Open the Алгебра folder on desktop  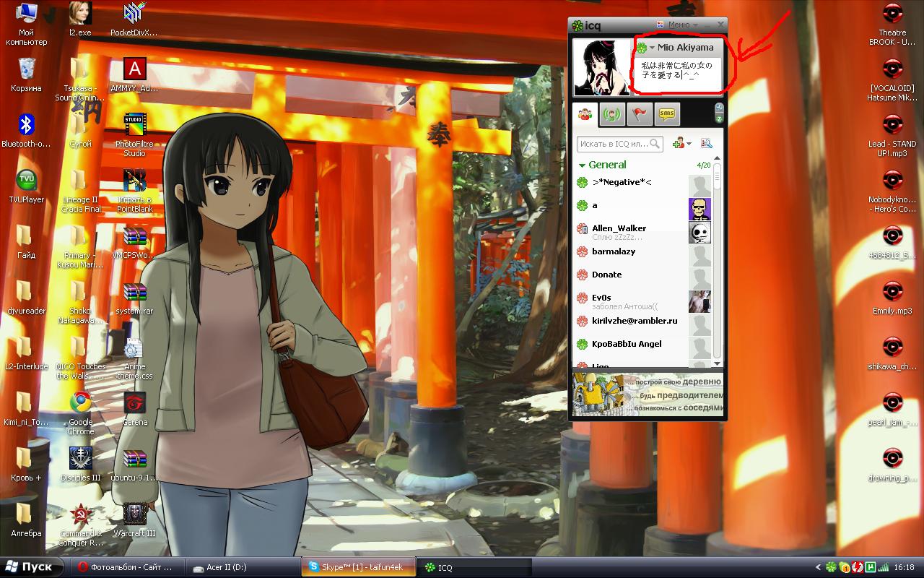pyautogui.click(x=27, y=519)
